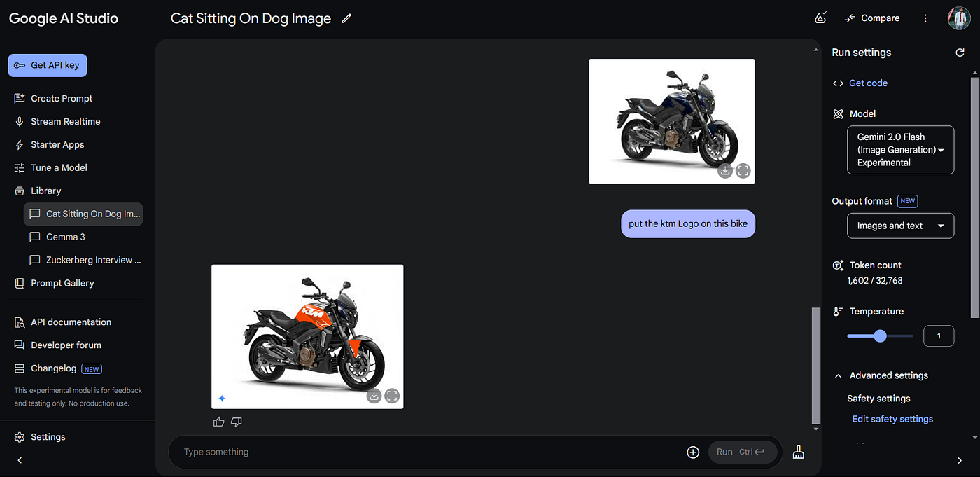Screen dimensions: 980x477
Task: Open the Gemini 2.0 Flash model dropdown
Action: [900, 150]
